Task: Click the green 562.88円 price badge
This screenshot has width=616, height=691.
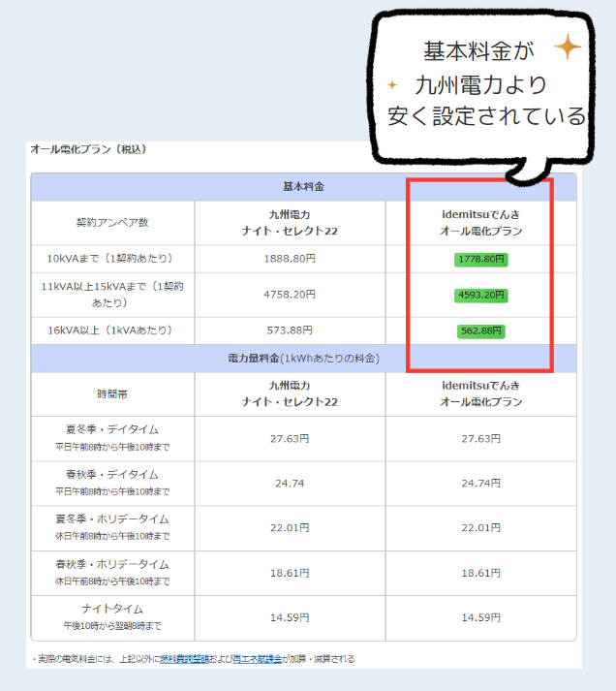Action: pyautogui.click(x=480, y=330)
